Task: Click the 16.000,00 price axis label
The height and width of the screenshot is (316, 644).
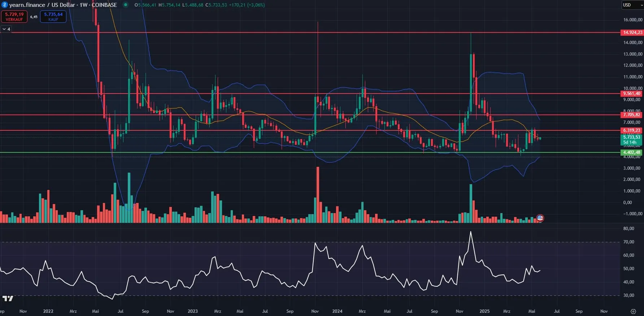Action: [x=633, y=20]
